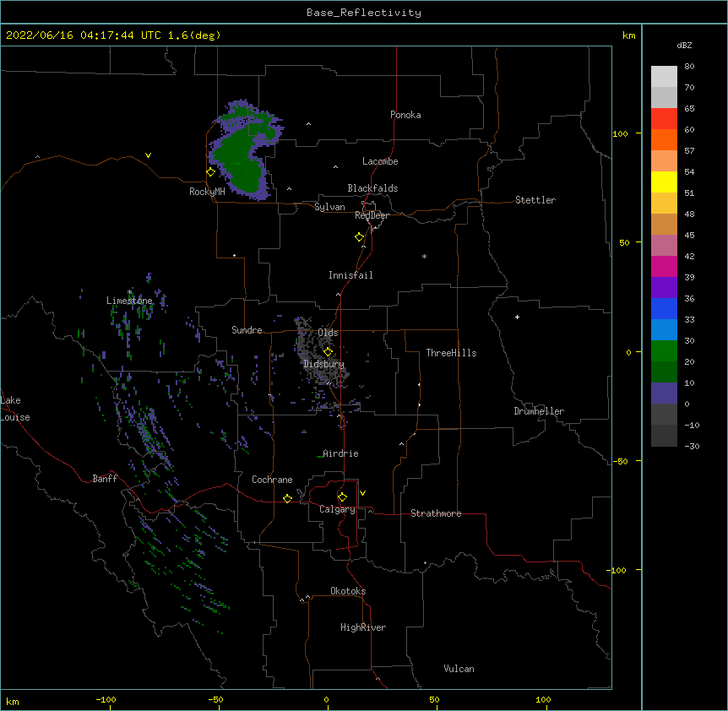Screen dimensions: 728x711
Task: Click the Cochrane town label
Action: coord(272,480)
